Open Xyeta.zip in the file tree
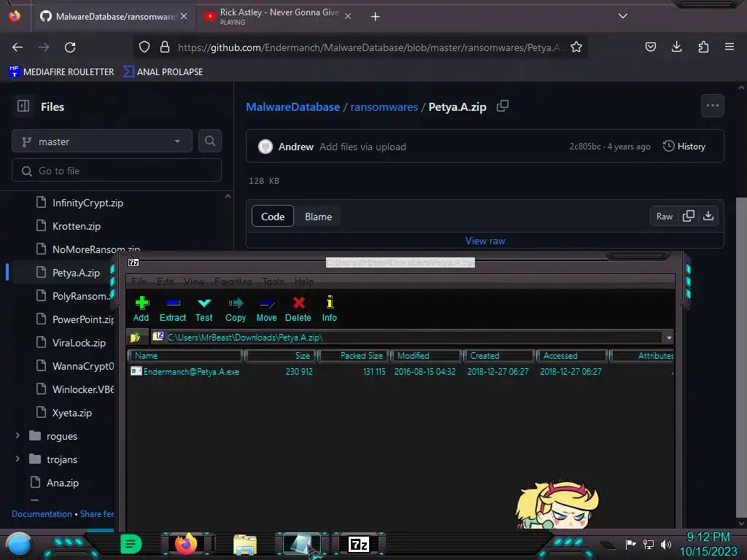This screenshot has height=560, width=747. tap(72, 413)
